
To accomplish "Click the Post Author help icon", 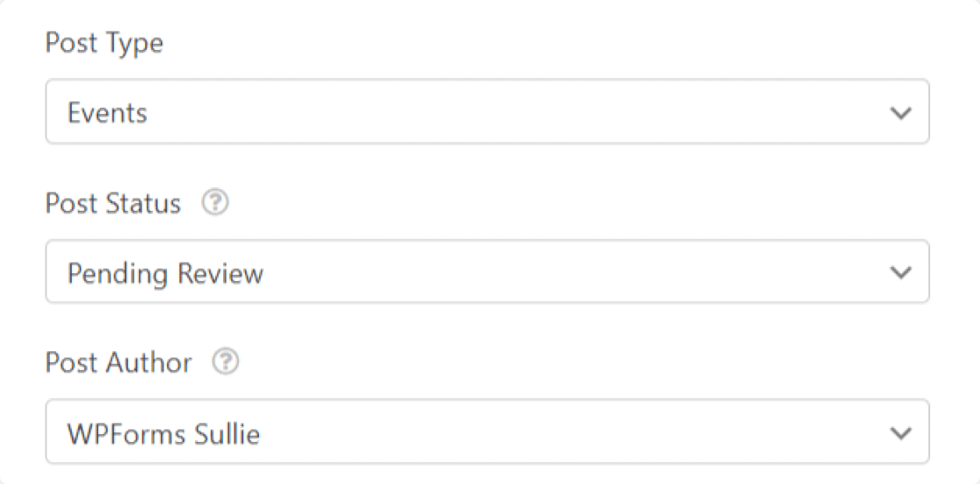I will [226, 363].
